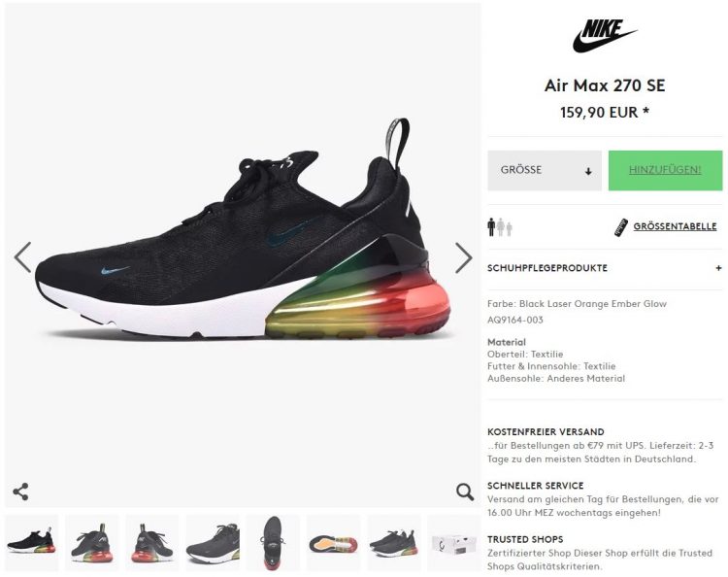Select the pair-of-shoes thumbnail
728x577 pixels.
click(x=394, y=543)
